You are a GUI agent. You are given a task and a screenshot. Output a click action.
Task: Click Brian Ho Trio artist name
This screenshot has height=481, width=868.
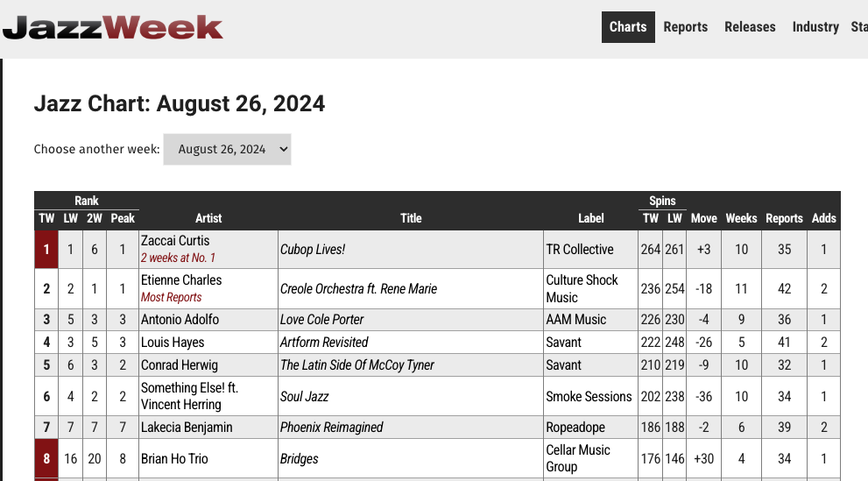174,459
